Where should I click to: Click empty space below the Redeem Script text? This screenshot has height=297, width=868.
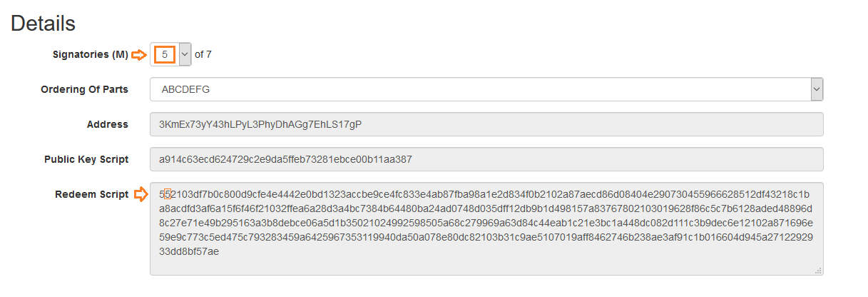(x=485, y=264)
